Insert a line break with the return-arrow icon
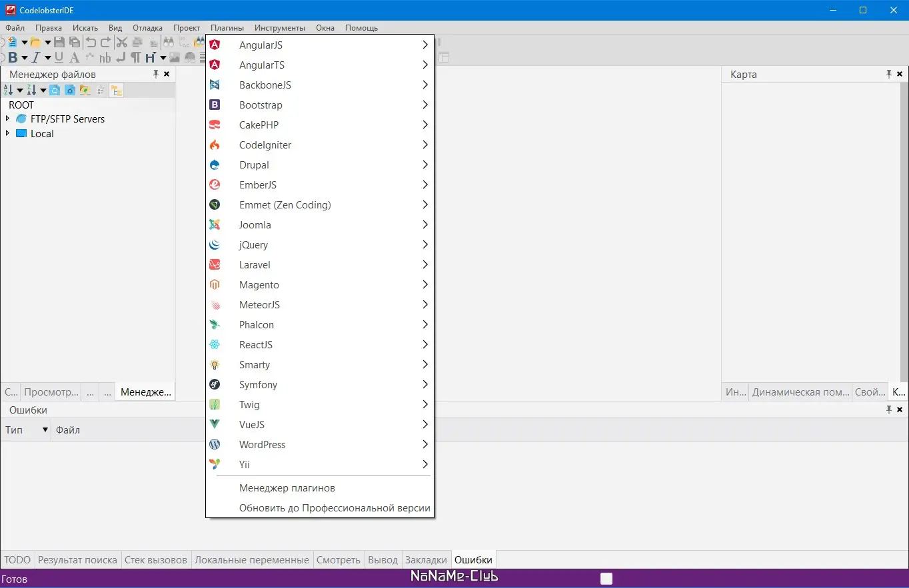The image size is (909, 588). click(121, 58)
